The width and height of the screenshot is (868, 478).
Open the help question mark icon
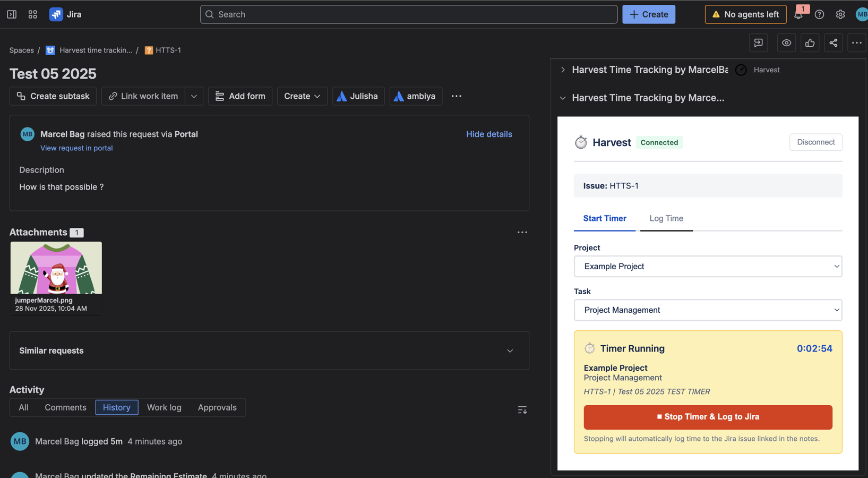[x=819, y=14]
